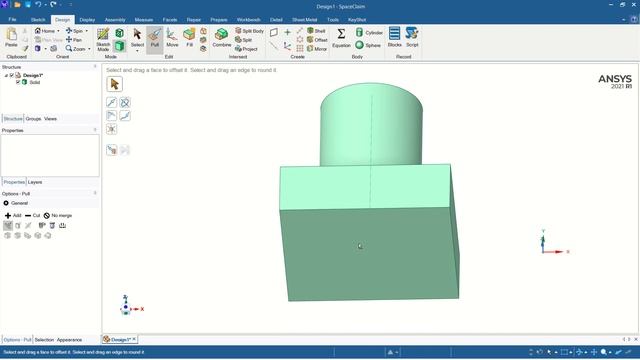Open the Select tool dropdown arrow
Image resolution: width=640 pixels, height=360 pixels.
(137, 51)
